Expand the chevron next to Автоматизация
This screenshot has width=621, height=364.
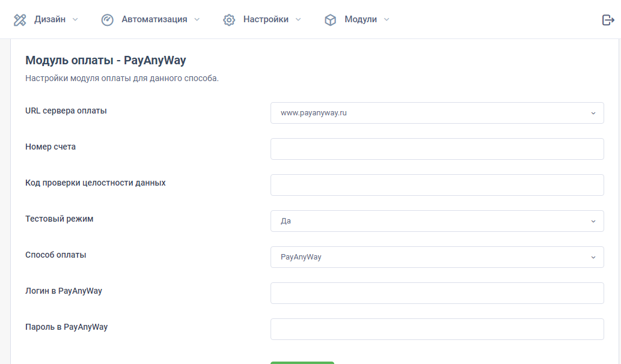coord(197,20)
